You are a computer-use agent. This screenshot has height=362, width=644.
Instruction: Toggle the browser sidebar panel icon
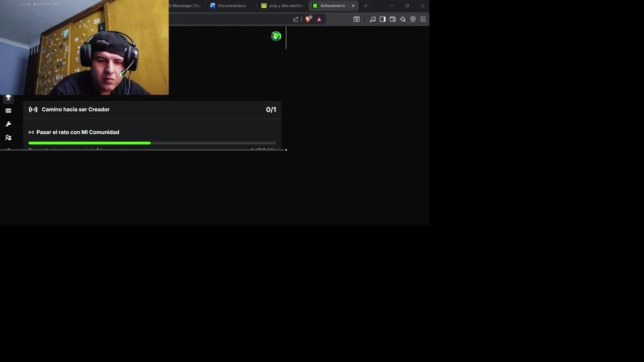[382, 19]
